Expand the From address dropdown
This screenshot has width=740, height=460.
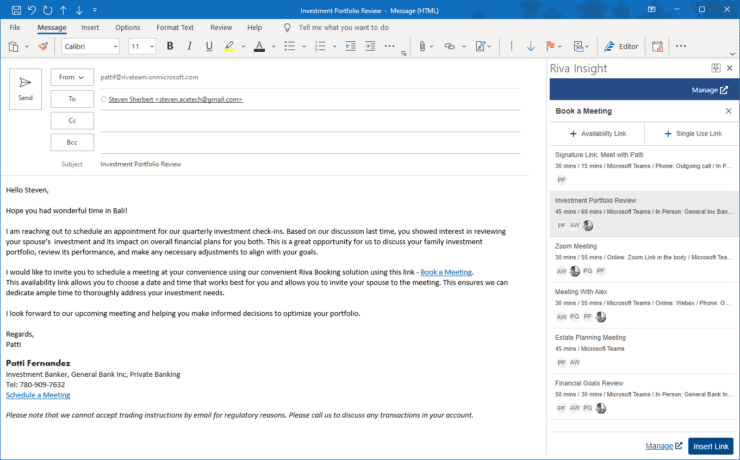click(71, 76)
